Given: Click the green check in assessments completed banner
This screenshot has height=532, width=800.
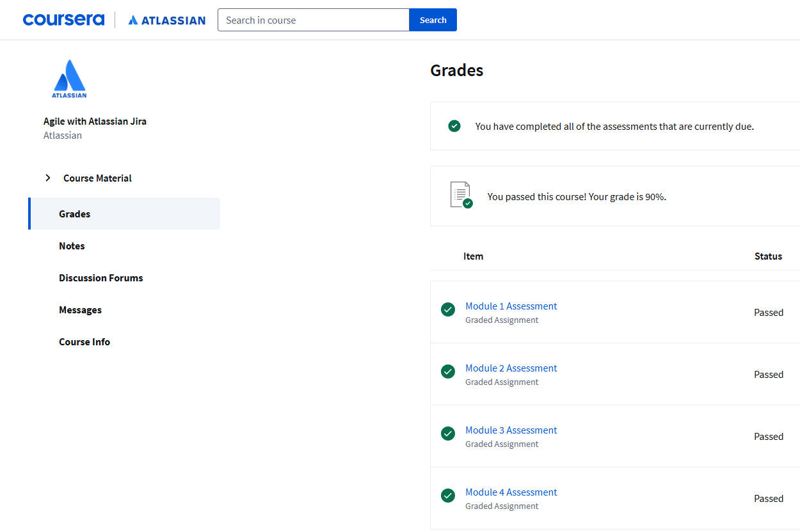Looking at the screenshot, I should coord(454,126).
